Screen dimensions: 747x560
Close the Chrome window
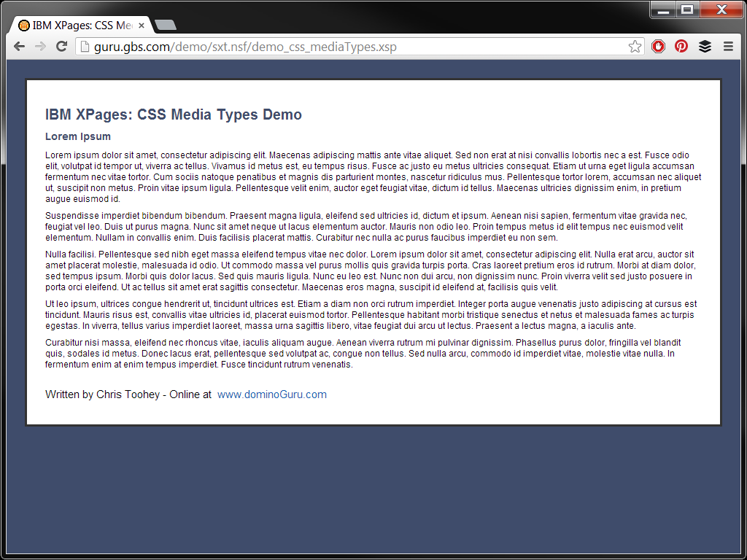[721, 10]
